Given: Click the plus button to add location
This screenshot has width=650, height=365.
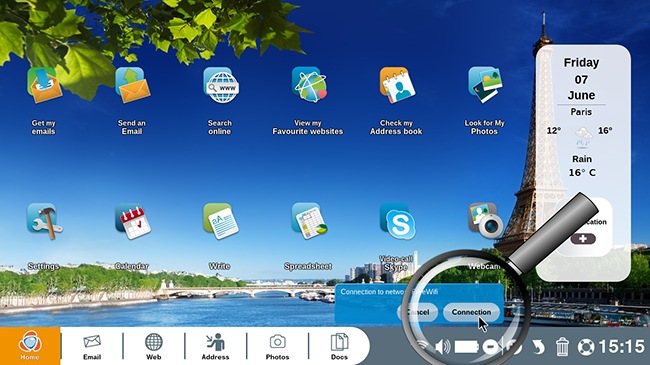Looking at the screenshot, I should [583, 238].
